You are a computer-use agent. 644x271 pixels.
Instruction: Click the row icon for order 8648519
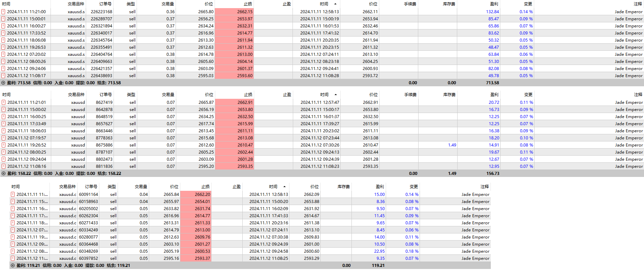click(4, 116)
